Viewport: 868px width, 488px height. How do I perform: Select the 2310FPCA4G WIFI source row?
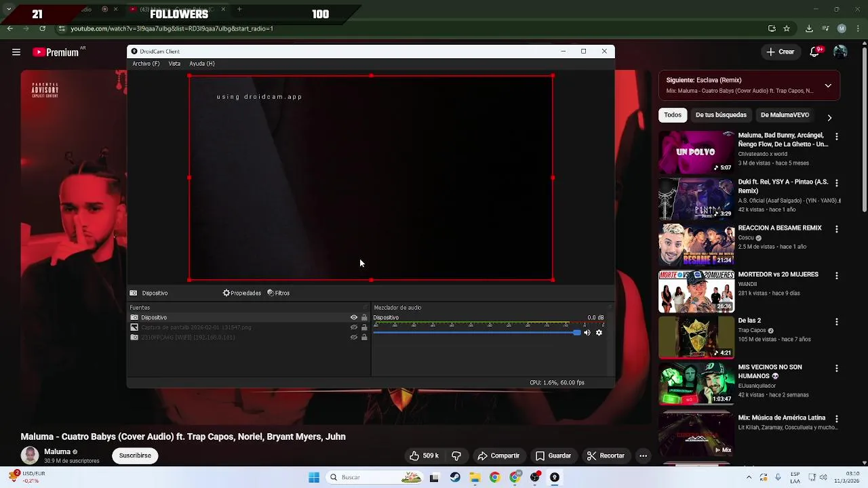(249, 338)
